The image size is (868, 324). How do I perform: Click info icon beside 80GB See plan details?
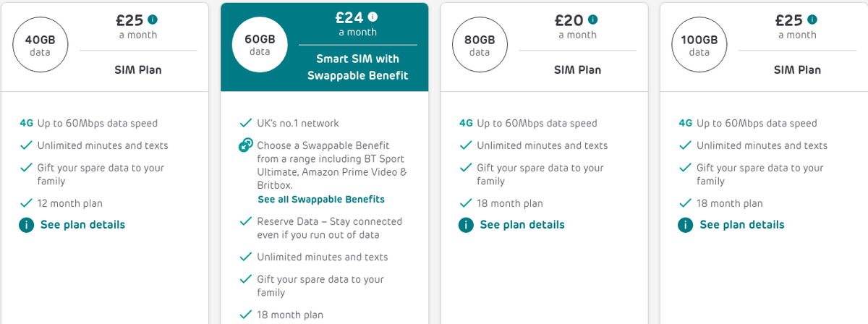pos(466,225)
